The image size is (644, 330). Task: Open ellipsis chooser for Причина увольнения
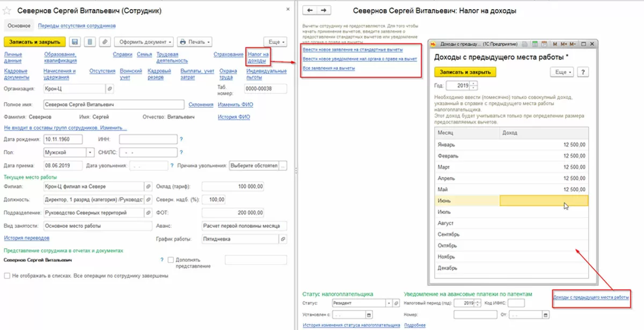click(x=283, y=166)
